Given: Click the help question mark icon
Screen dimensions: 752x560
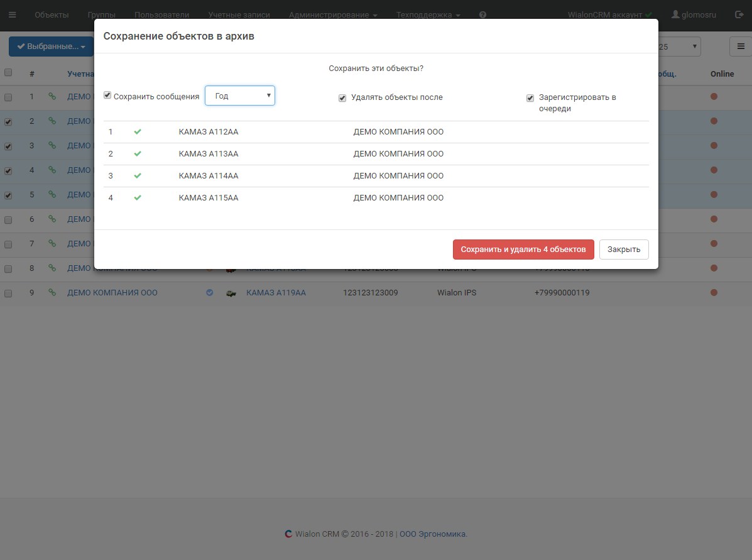Looking at the screenshot, I should tap(482, 14).
